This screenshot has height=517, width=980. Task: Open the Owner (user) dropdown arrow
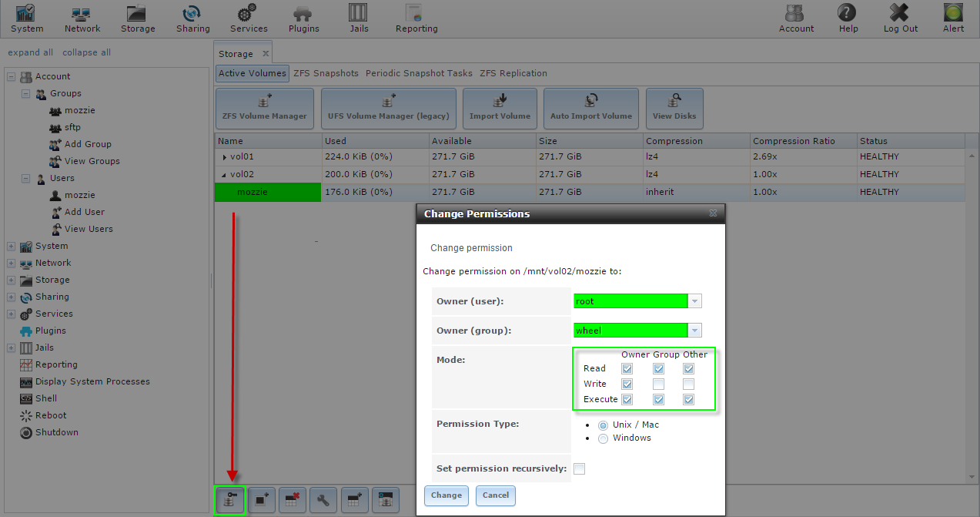pyautogui.click(x=694, y=301)
